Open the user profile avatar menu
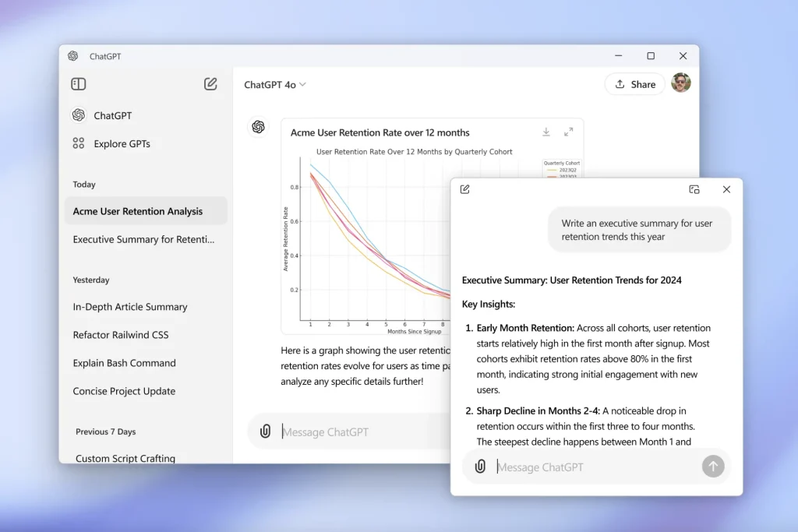Image resolution: width=798 pixels, height=532 pixels. [x=680, y=83]
